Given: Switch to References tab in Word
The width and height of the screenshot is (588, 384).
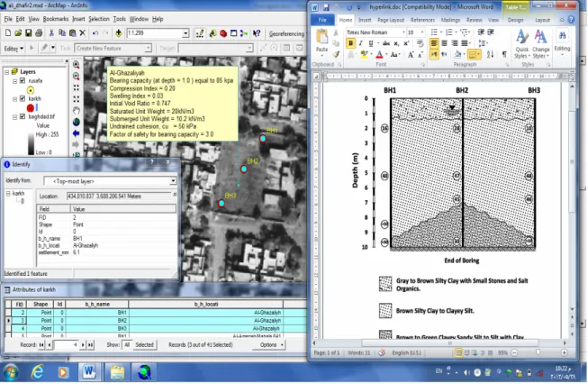Looking at the screenshot, I should pos(422,20).
